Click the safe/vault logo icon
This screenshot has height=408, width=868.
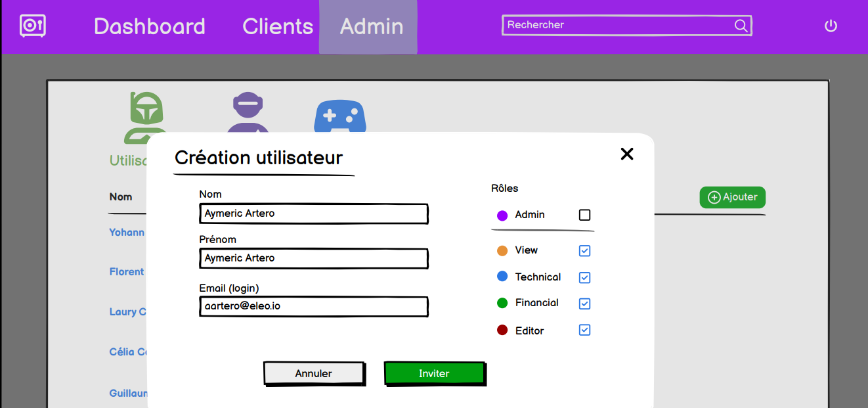32,26
